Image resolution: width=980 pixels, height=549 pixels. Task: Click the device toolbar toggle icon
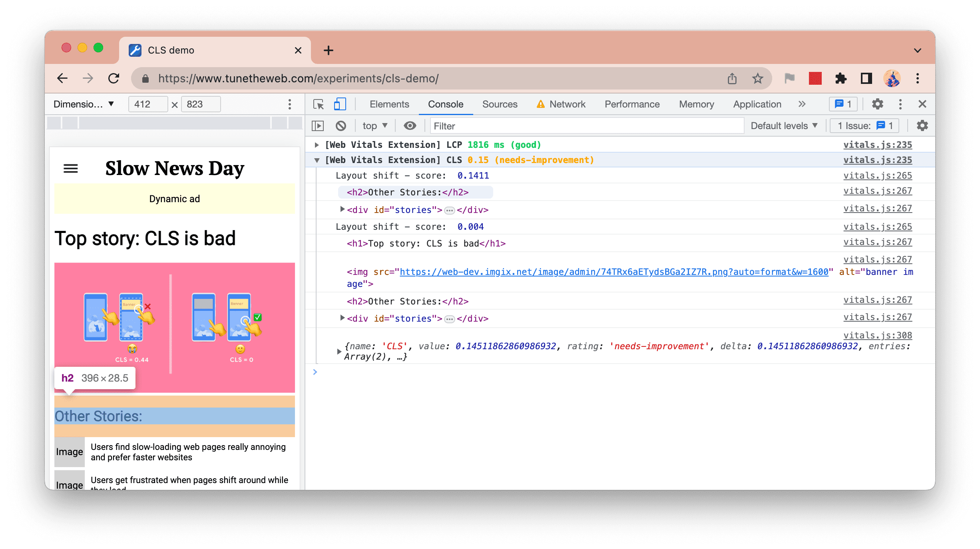339,104
